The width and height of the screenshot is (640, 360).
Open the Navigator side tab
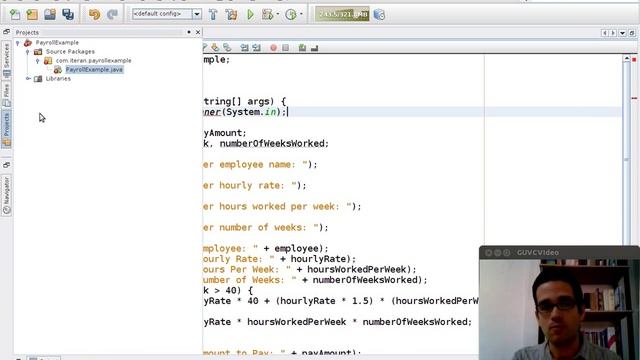click(x=7, y=195)
